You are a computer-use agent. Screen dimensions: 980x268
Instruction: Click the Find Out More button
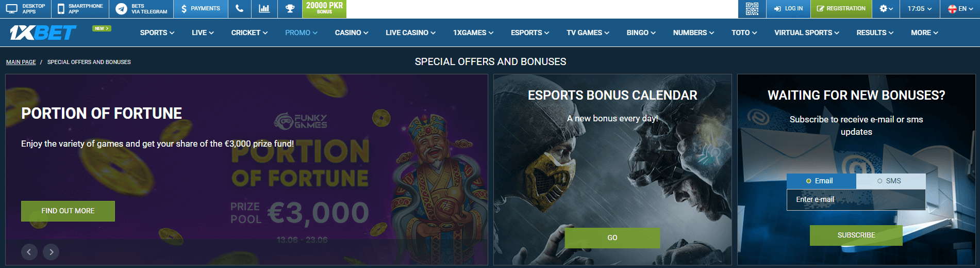coord(68,211)
